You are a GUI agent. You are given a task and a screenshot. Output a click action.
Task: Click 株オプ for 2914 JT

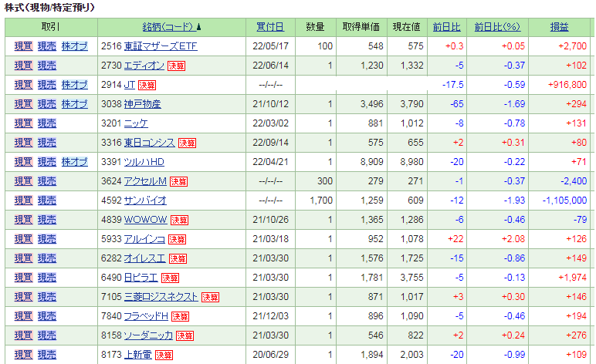74,85
